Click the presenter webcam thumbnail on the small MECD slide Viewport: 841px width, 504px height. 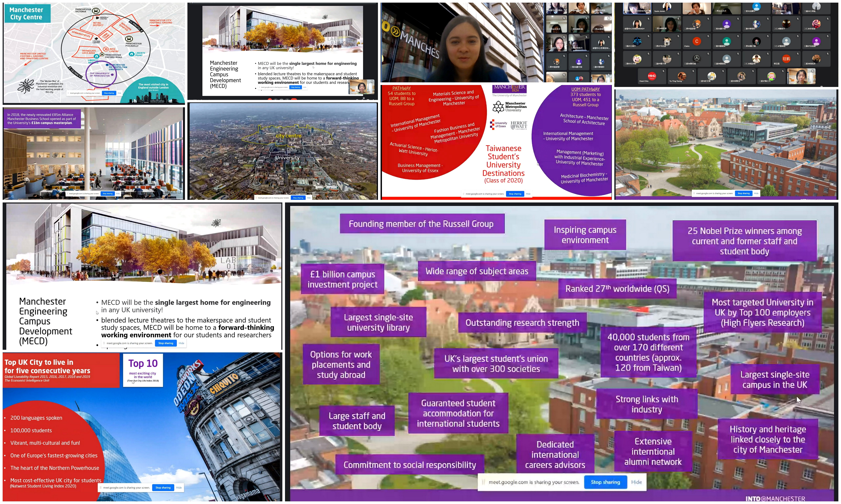(x=361, y=87)
